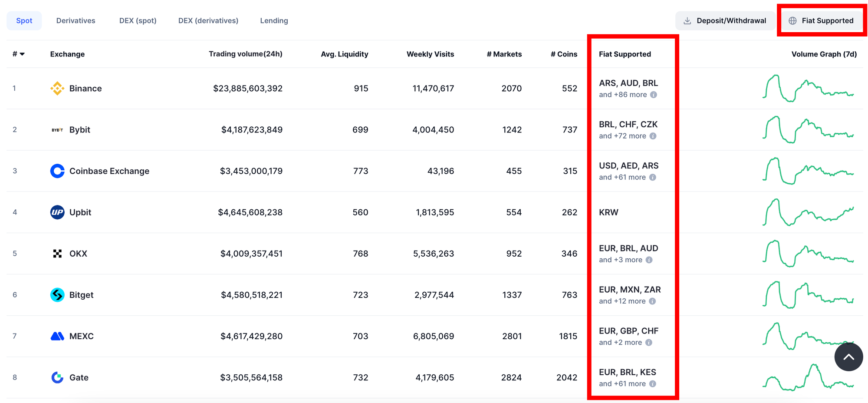Click info icon beside Bitget +12 more
Screen dimensions: 868x403
point(652,301)
